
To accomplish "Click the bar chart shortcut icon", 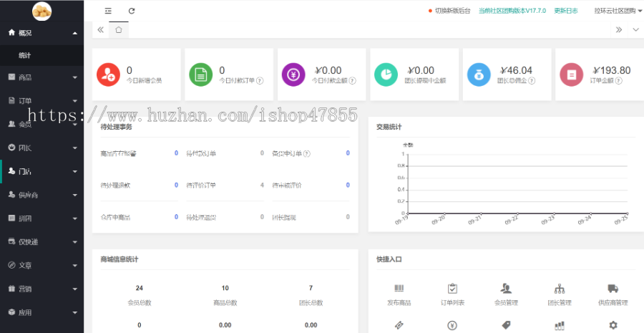I will tap(560, 326).
